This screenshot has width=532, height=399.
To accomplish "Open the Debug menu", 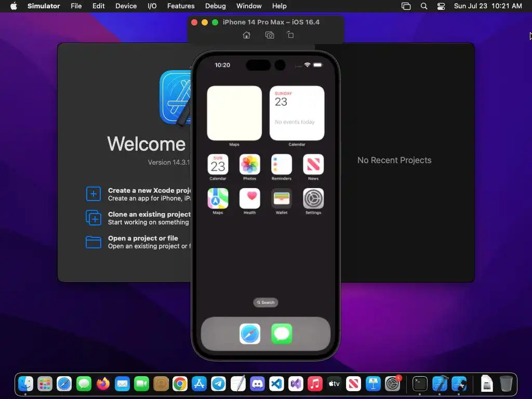I will tap(216, 6).
